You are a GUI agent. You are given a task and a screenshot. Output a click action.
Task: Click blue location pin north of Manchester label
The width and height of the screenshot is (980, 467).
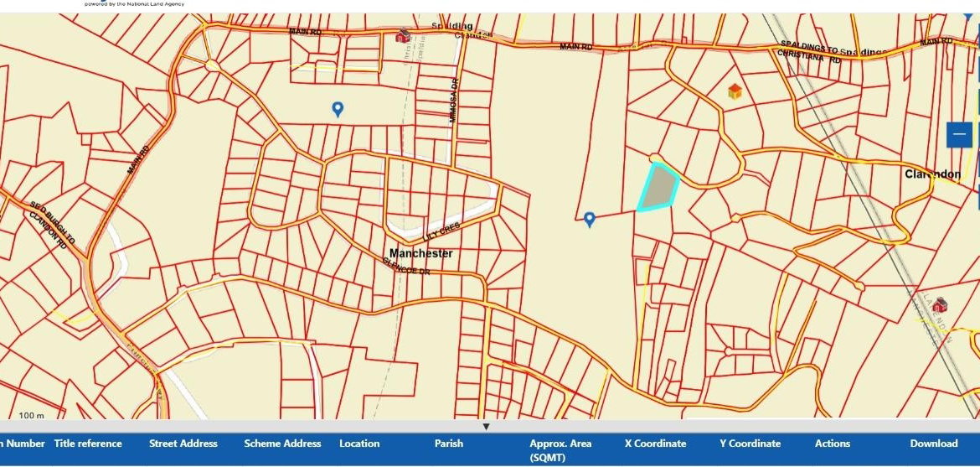(x=338, y=109)
